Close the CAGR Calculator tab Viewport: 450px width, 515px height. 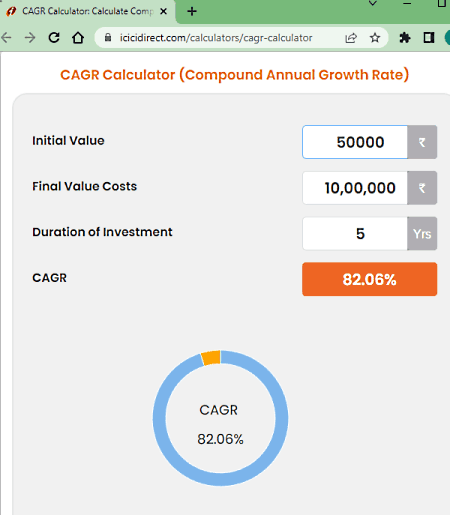click(163, 12)
